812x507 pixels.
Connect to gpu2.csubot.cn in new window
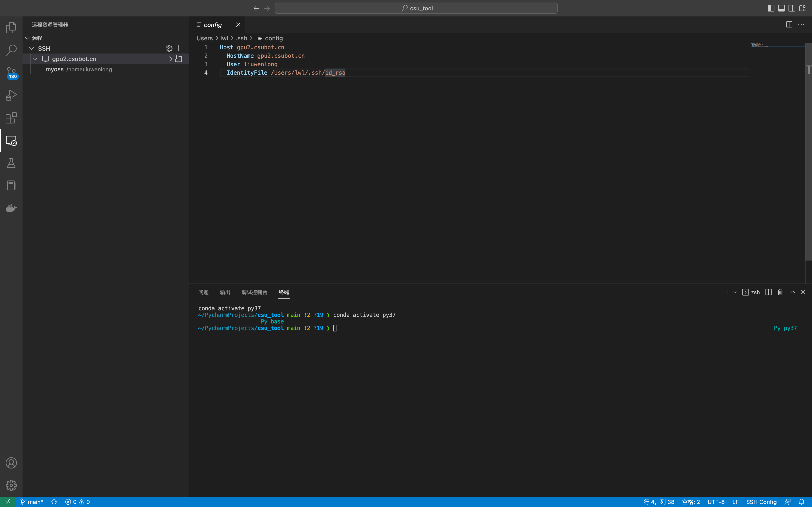[179, 59]
